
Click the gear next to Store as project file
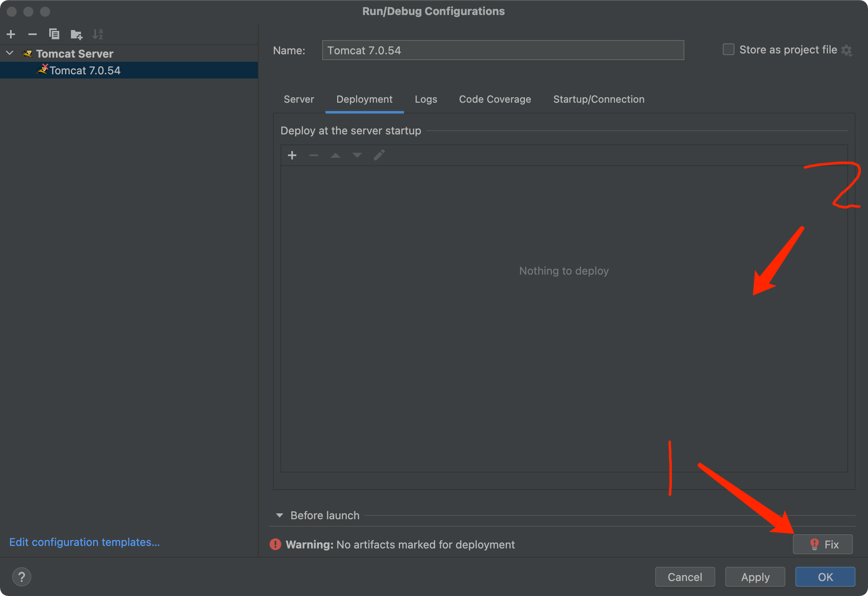(847, 51)
